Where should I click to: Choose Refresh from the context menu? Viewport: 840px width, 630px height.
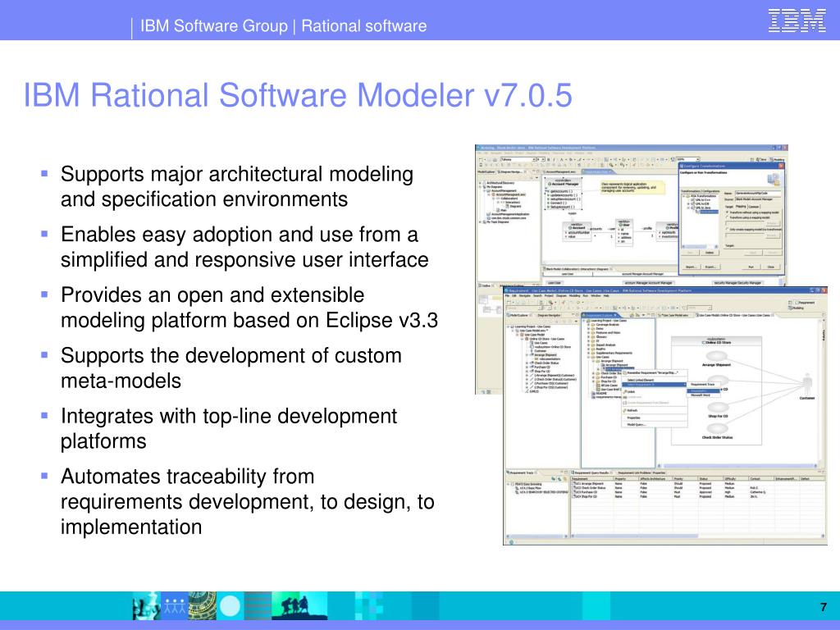(655, 410)
